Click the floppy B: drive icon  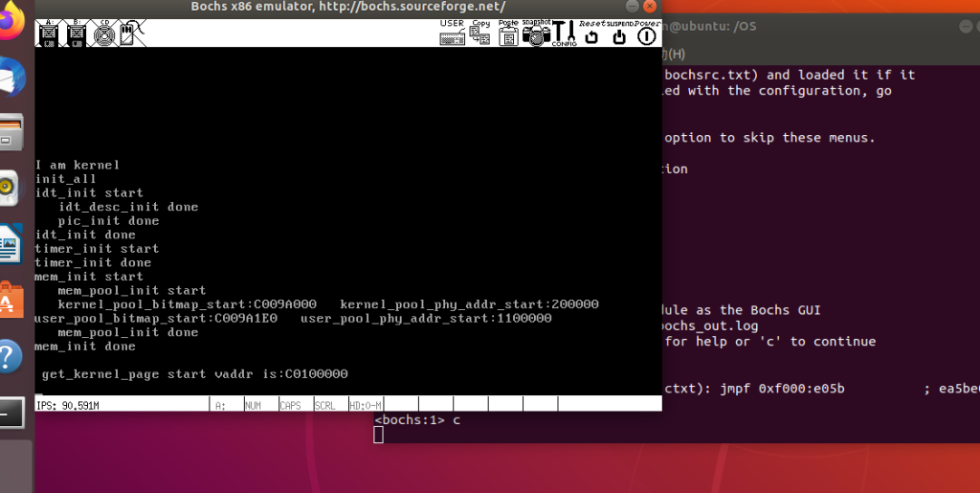[77, 34]
